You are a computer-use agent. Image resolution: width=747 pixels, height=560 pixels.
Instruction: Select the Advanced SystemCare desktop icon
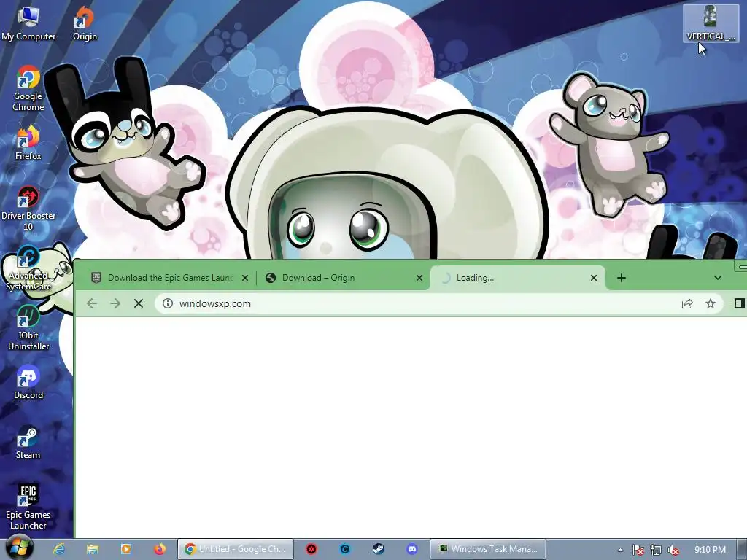(x=28, y=268)
